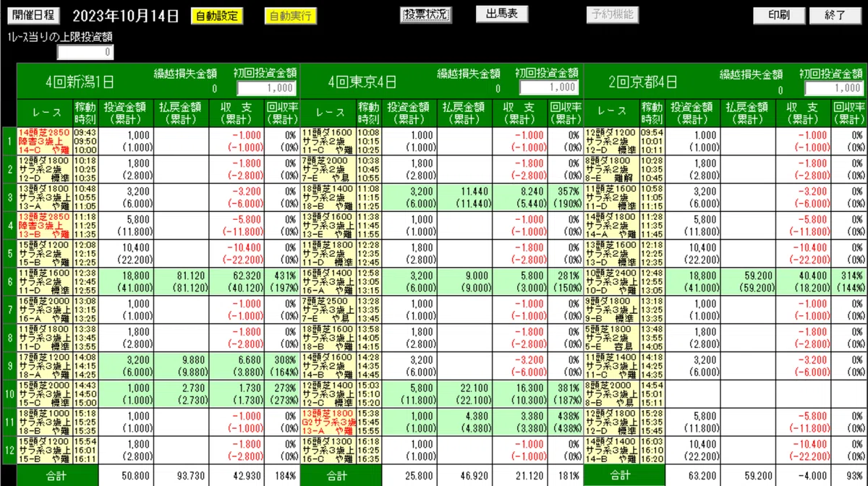Click the Niigata 合計 total label
Screen dimensions: 868x486
[x=57, y=475]
